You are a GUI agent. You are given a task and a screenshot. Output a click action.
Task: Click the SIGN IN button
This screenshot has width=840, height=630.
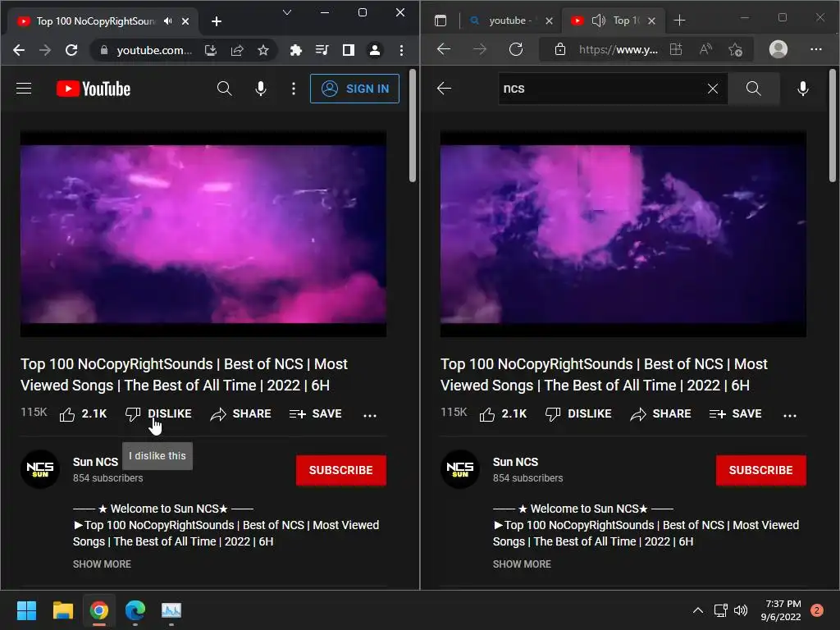click(x=354, y=89)
